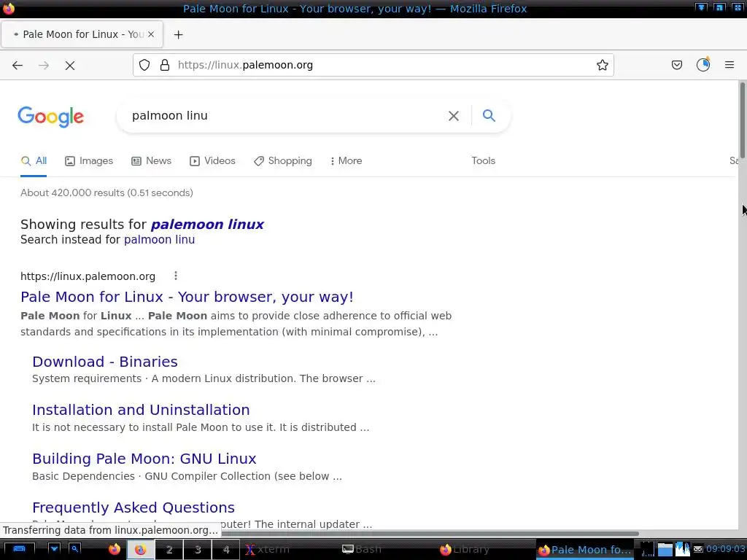Open the Frequently Asked Questions link
Screen dimensions: 747x560
pyautogui.click(x=133, y=507)
